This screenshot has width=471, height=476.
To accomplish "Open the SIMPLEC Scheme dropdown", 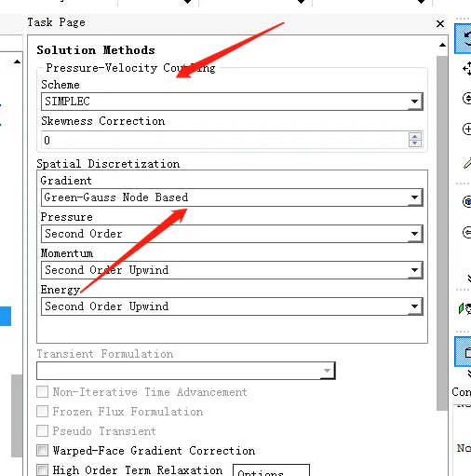I will click(x=232, y=102).
